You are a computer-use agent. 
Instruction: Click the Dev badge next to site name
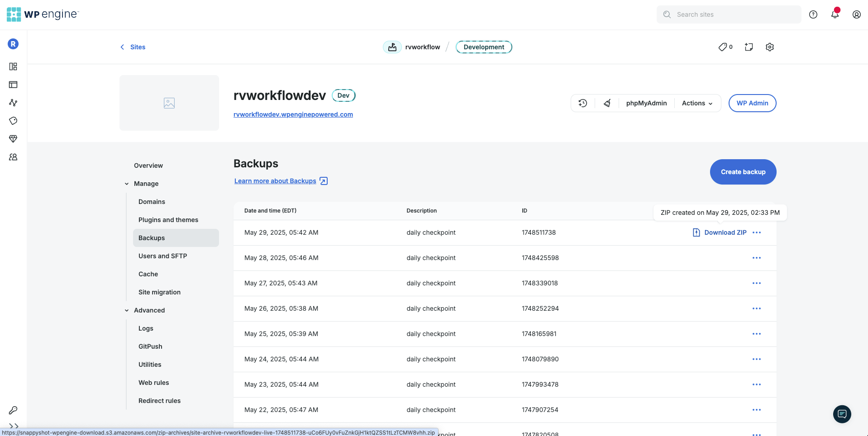pyautogui.click(x=343, y=95)
